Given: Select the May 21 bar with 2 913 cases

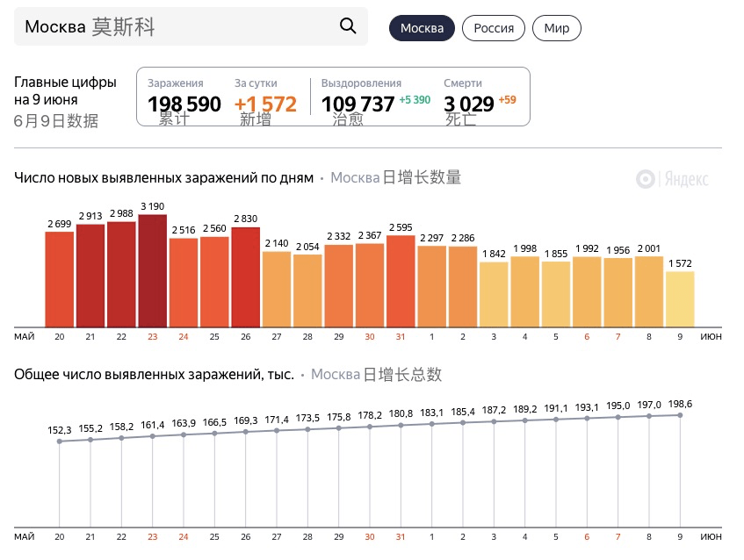Looking at the screenshot, I should (90, 276).
